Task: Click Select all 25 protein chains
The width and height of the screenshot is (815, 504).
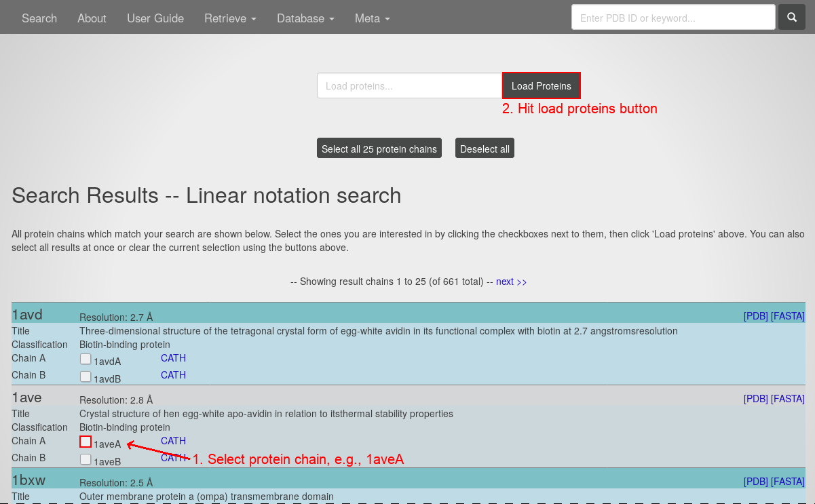Action: click(379, 149)
